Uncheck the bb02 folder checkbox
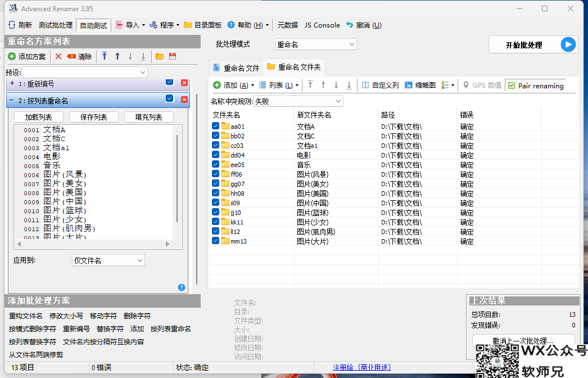 [x=216, y=135]
